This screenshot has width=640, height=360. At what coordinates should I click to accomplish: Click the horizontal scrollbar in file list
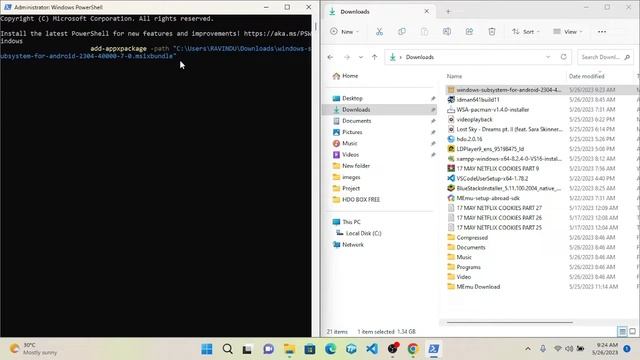click(509, 322)
